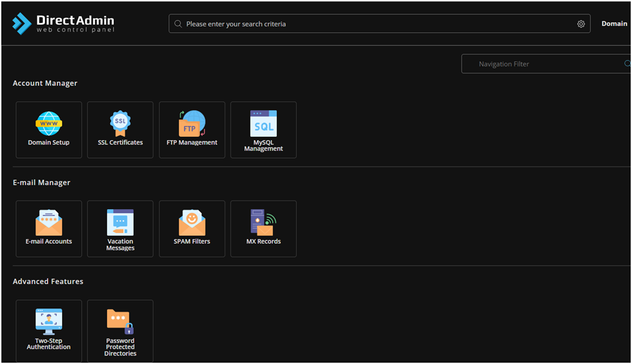632x364 pixels.
Task: Open Domain Setup
Action: 49,130
